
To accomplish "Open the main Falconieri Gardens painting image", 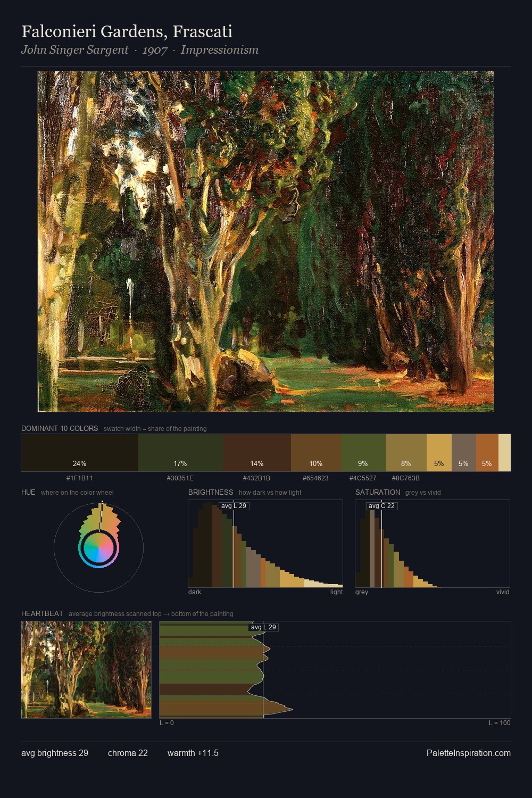I will tap(266, 242).
